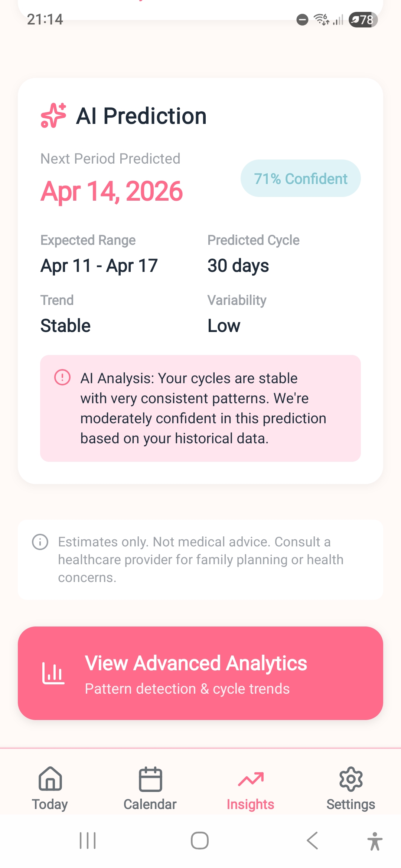Switch to the Calendar tab
401x868 pixels.
[x=150, y=790]
